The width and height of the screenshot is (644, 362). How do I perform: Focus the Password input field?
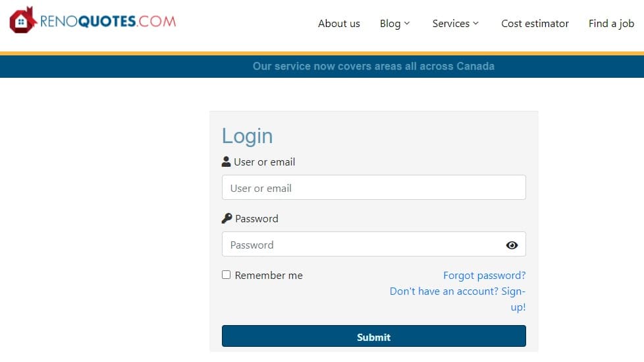362,245
